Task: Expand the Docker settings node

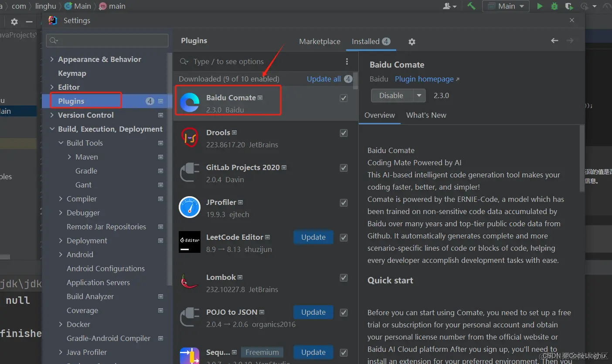Action: pyautogui.click(x=61, y=324)
